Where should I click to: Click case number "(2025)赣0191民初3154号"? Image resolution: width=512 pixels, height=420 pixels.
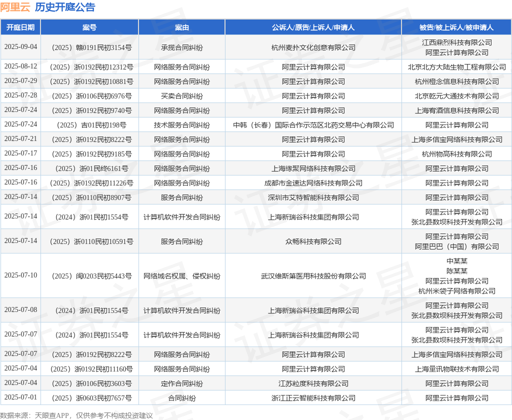(x=91, y=47)
